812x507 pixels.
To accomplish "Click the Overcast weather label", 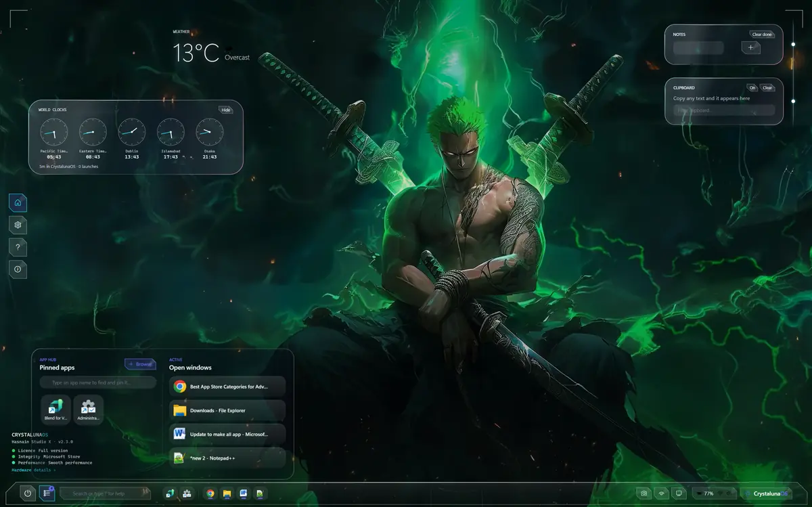I will [238, 58].
